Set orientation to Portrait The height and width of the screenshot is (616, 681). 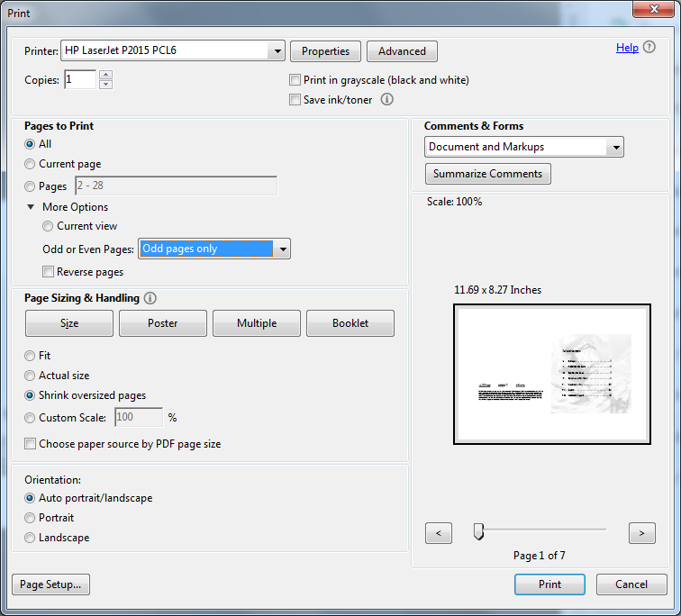tap(30, 518)
